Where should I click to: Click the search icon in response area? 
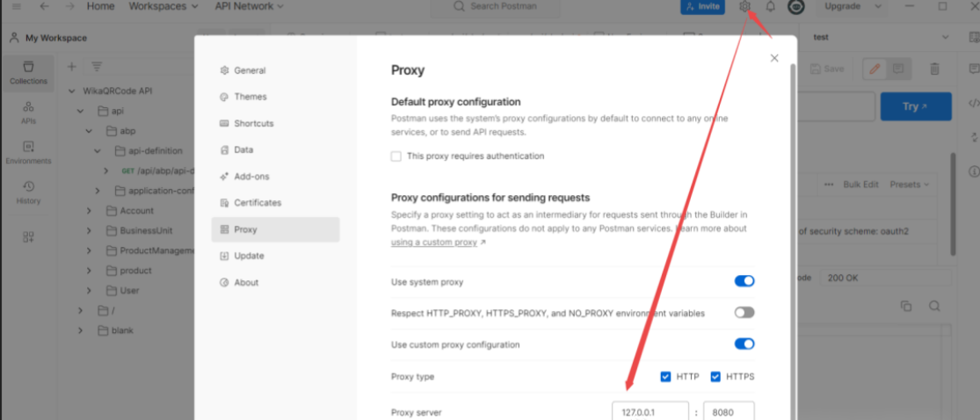point(934,307)
